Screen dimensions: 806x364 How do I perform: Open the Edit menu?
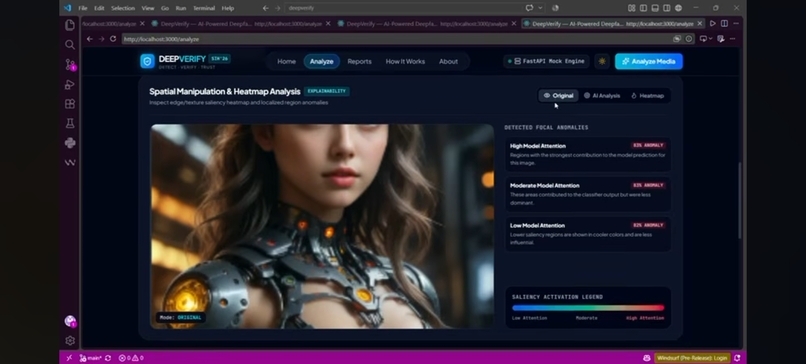[x=99, y=8]
